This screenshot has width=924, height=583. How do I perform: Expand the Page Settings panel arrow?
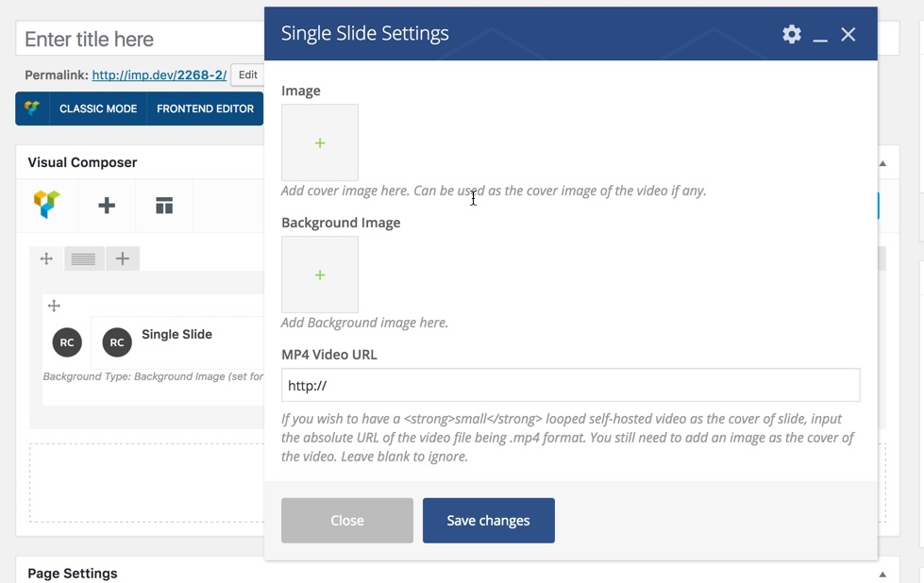[x=882, y=574]
